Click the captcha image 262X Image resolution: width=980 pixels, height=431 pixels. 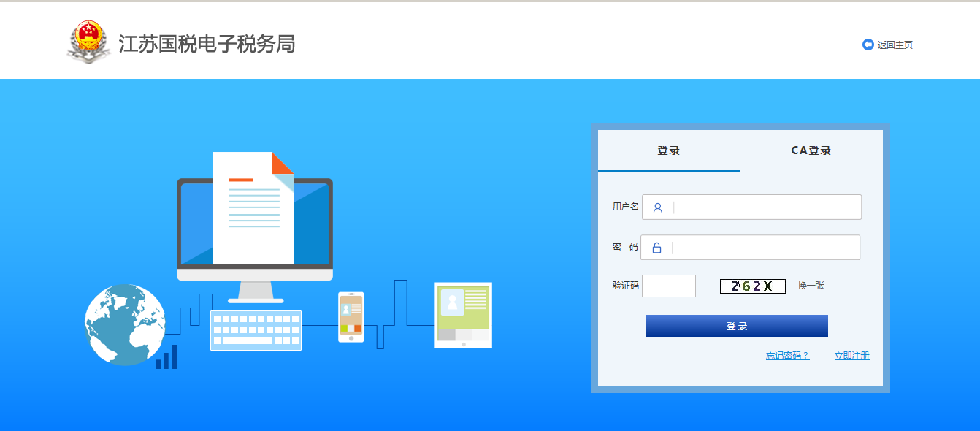(753, 286)
